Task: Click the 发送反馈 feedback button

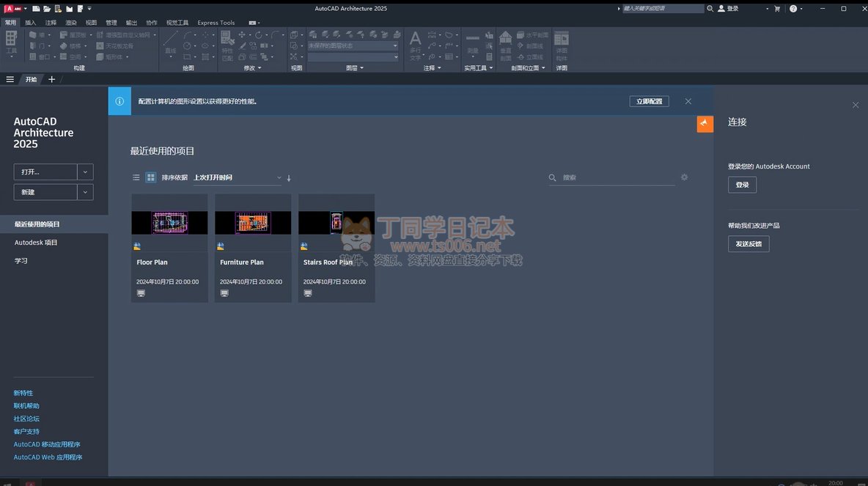Action: pyautogui.click(x=749, y=244)
